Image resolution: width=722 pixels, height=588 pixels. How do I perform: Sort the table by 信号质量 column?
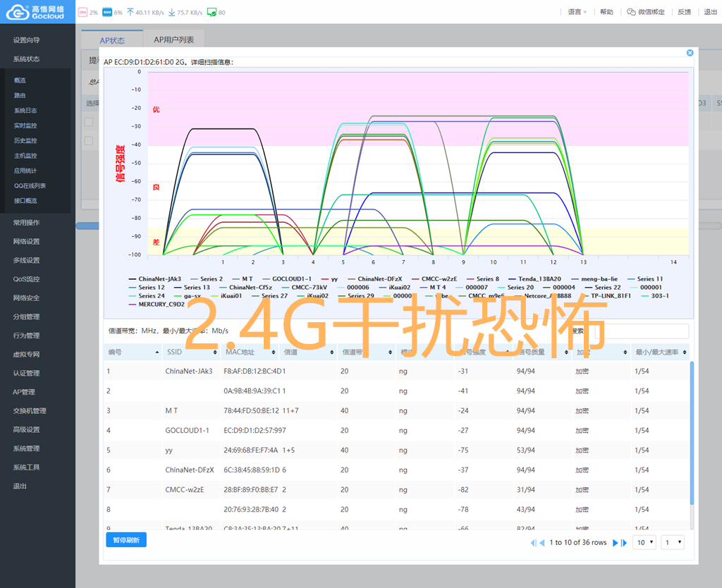click(x=542, y=353)
